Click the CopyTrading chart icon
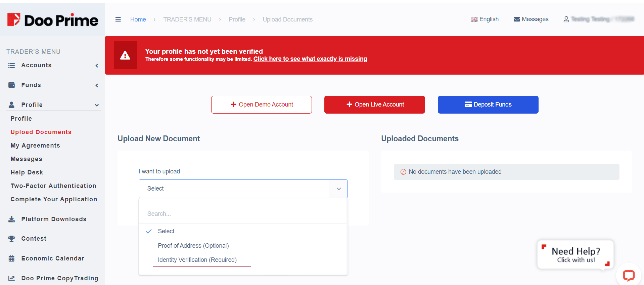 (x=11, y=278)
